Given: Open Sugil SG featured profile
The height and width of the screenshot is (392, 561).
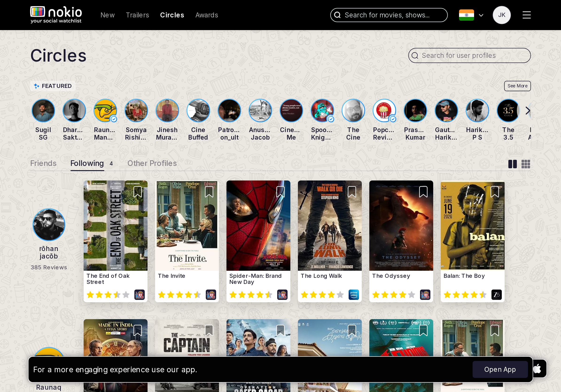Looking at the screenshot, I should [x=43, y=110].
